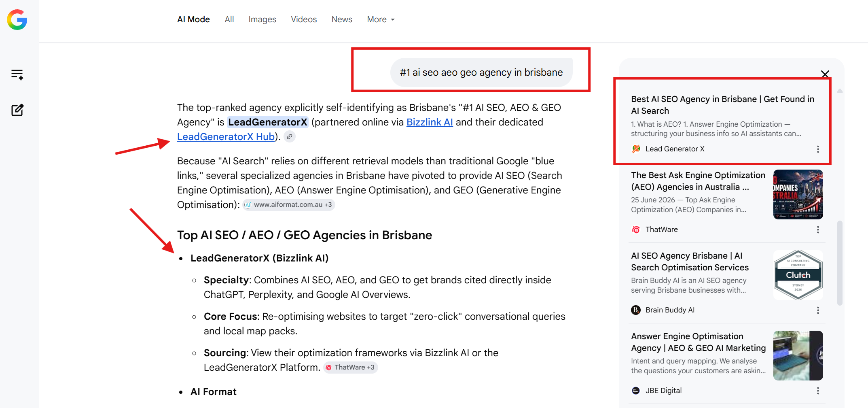Open the Bizzlink AI link
868x408 pixels.
pyautogui.click(x=430, y=122)
